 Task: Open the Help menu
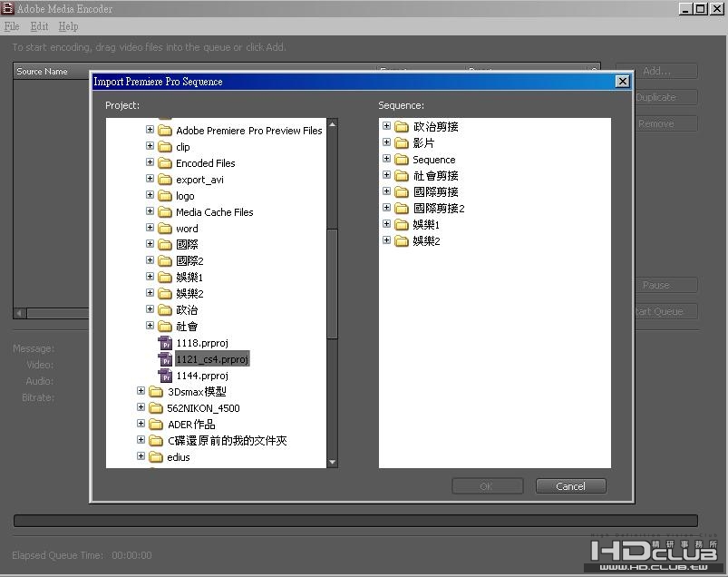(x=68, y=26)
